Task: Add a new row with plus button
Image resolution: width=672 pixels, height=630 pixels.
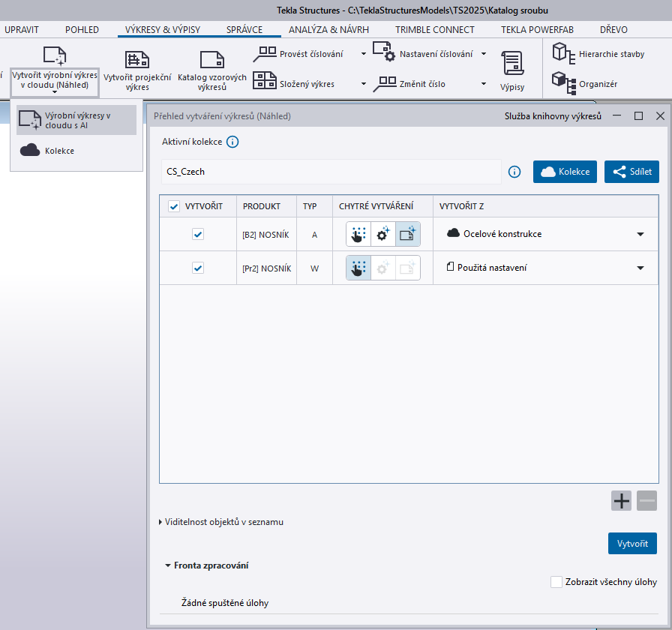Action: tap(622, 500)
